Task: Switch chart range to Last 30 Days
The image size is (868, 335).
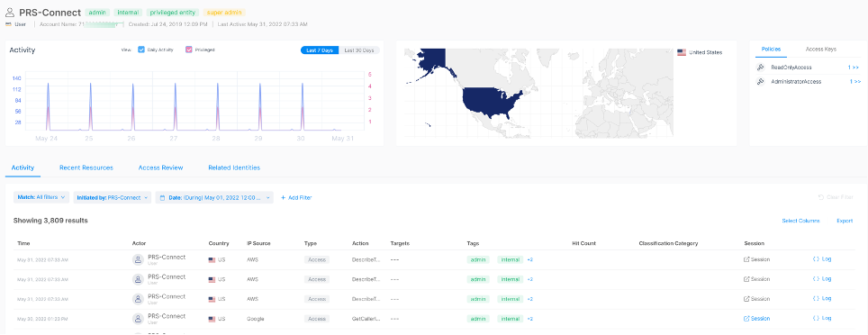Action: (359, 50)
